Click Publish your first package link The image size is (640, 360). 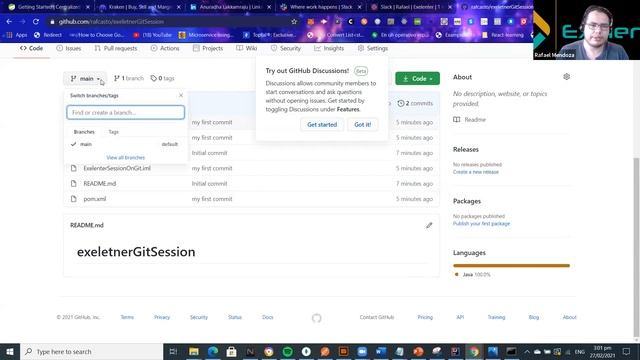[481, 224]
